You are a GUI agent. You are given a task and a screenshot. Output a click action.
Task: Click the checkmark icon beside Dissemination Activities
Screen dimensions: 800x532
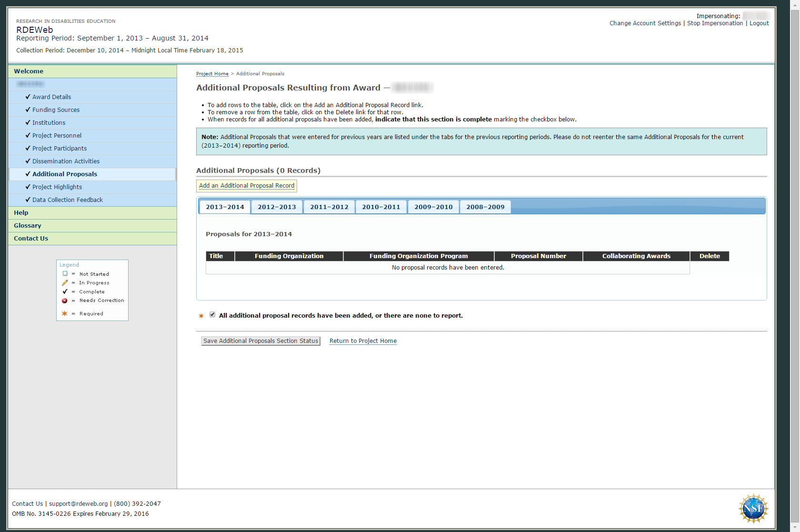(x=28, y=161)
